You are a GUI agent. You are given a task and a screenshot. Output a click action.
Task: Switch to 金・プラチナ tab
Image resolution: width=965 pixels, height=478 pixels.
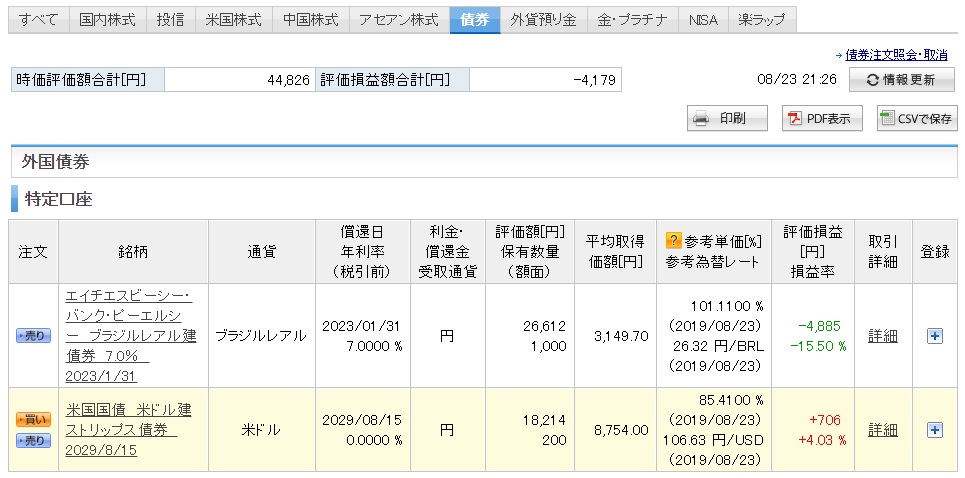(633, 20)
